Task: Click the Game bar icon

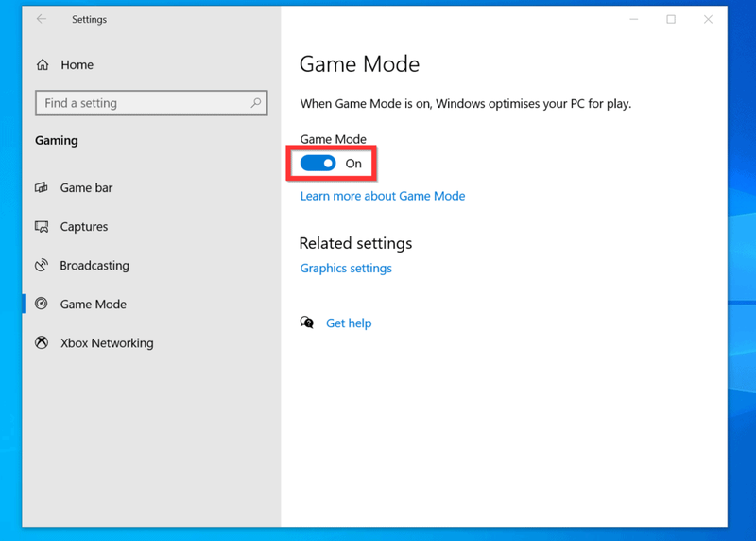Action: 42,187
